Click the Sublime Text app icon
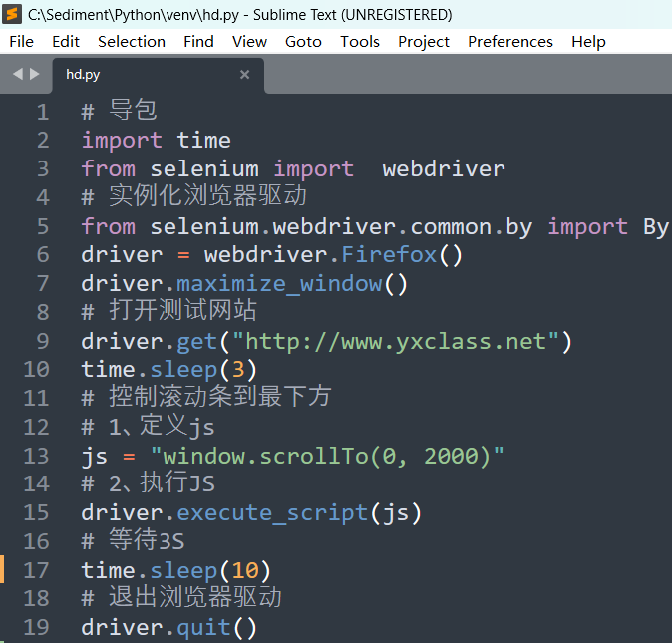The image size is (672, 643). [12, 14]
